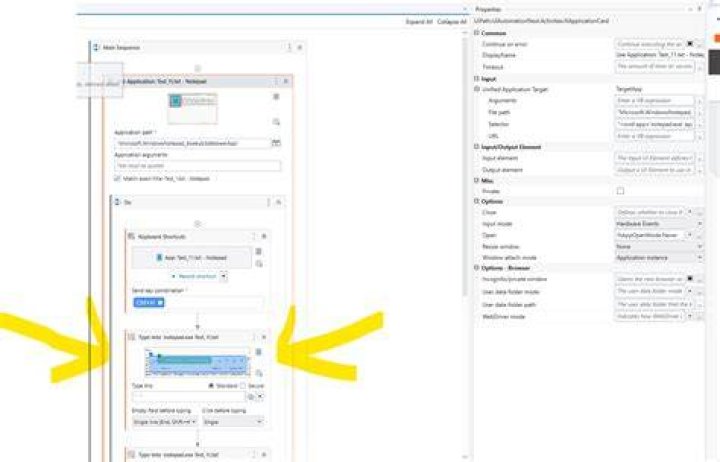
Task: Collapse the Main Sequence container
Action: pos(300,47)
